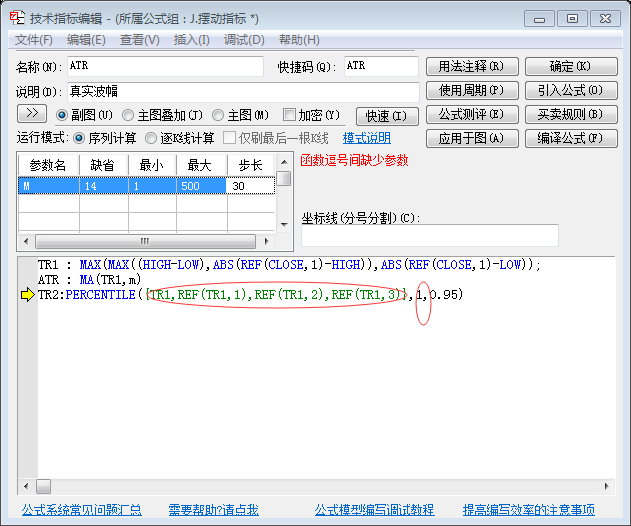Click the 坐标线 input field
This screenshot has width=631, height=526.
click(430, 235)
